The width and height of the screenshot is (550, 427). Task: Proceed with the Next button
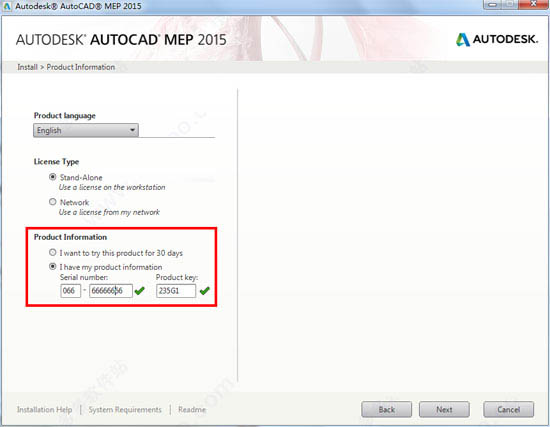pos(444,409)
